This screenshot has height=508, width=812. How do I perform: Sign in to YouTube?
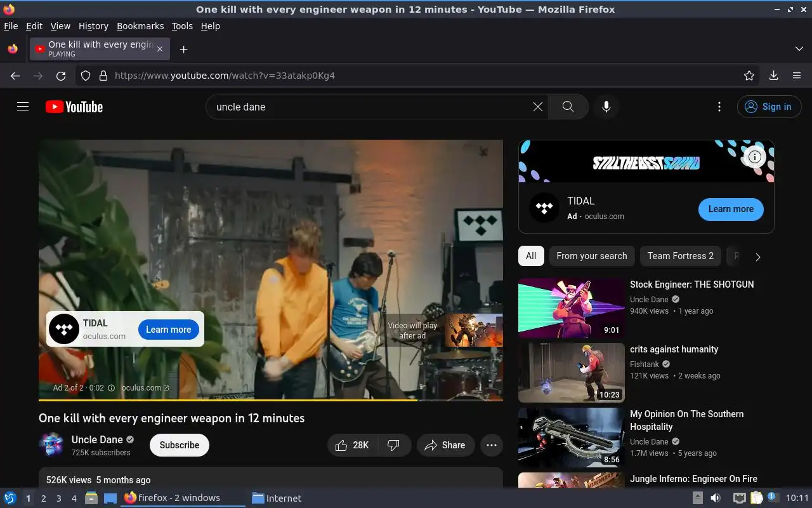[x=769, y=107]
